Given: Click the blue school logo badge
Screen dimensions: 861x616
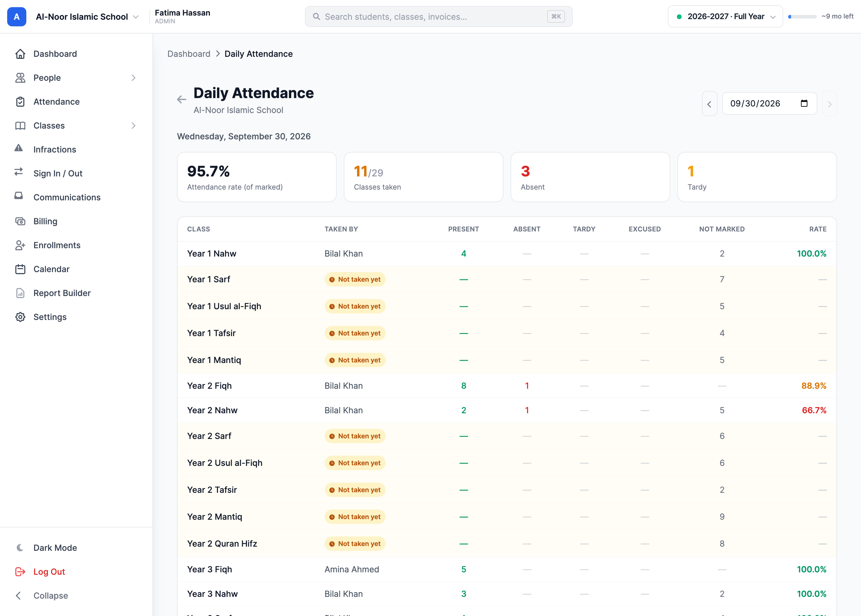Looking at the screenshot, I should (17, 17).
